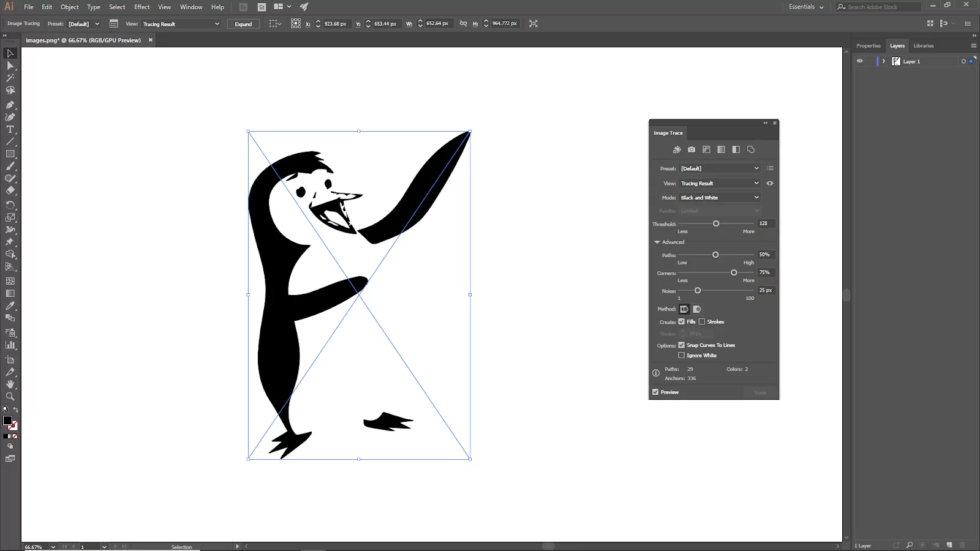Enable the Strokes checkbox
Screen dimensions: 980x551
[x=702, y=321]
